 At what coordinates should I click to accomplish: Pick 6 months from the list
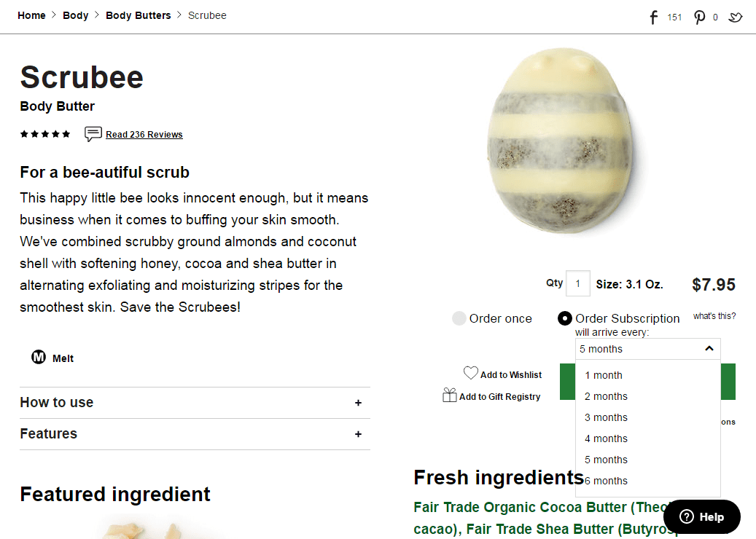606,481
